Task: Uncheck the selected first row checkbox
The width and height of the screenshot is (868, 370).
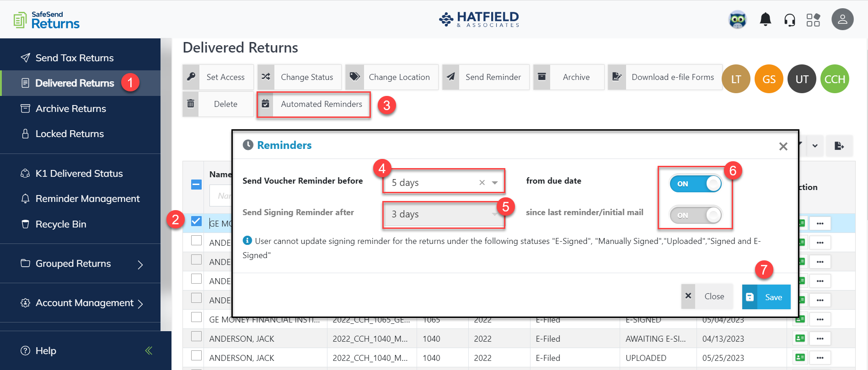Action: pos(196,222)
